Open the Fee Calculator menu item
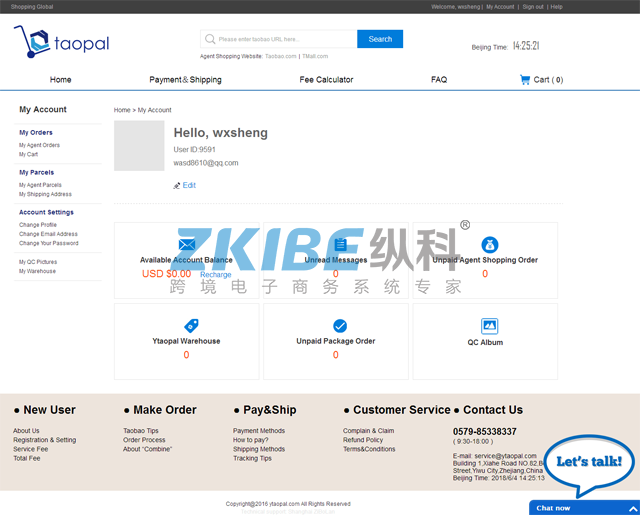 (326, 80)
